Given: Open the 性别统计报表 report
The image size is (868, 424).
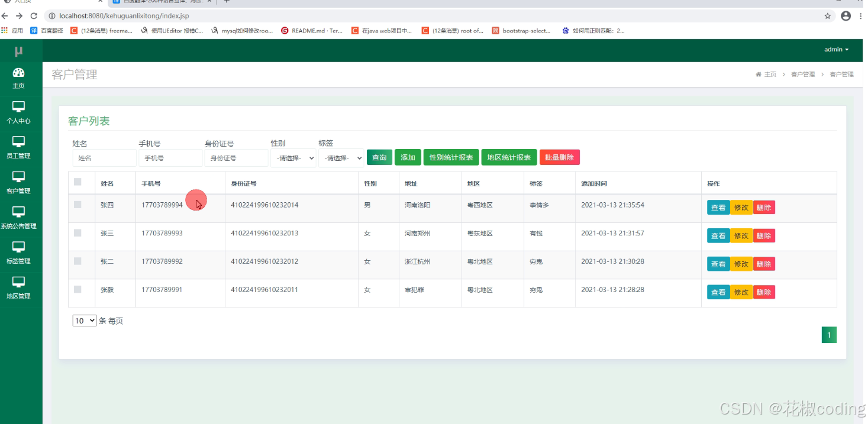Looking at the screenshot, I should [x=451, y=157].
